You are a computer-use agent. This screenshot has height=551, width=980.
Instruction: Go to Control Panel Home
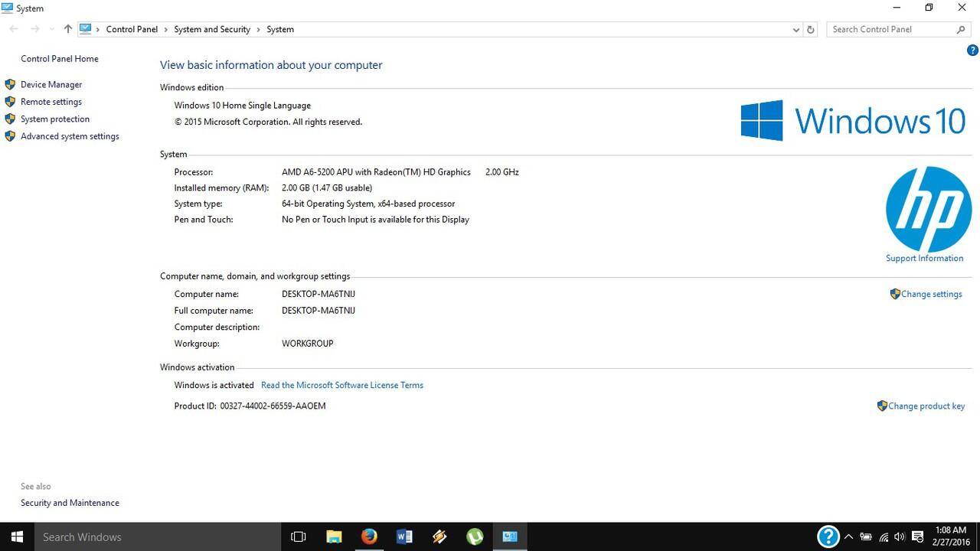(60, 59)
